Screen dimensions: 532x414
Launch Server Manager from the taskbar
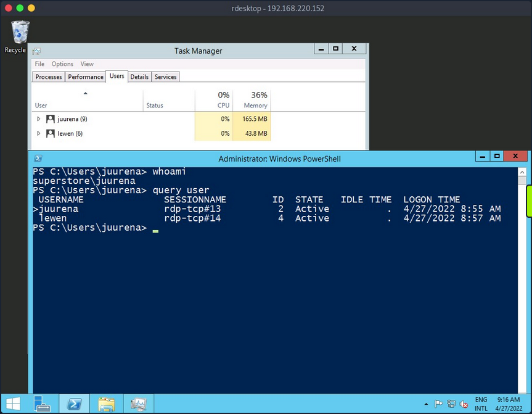43,404
